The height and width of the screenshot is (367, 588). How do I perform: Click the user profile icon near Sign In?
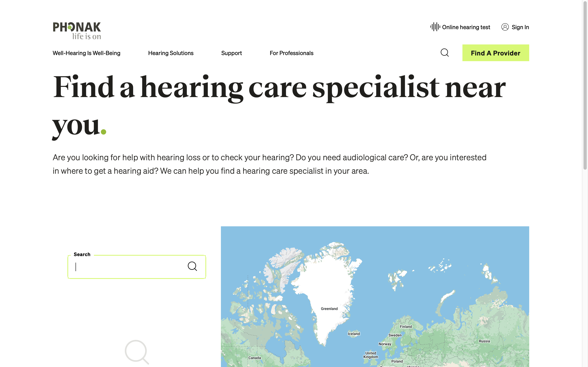[x=505, y=27]
